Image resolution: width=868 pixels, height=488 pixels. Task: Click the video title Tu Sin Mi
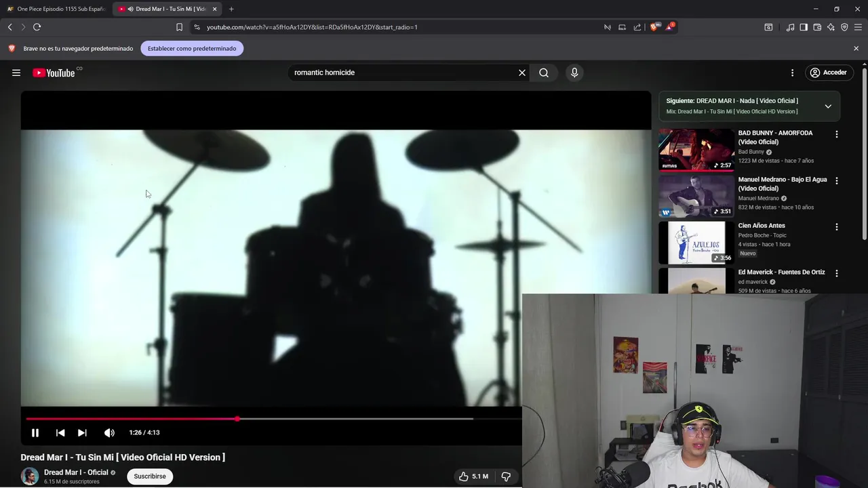pos(123,457)
